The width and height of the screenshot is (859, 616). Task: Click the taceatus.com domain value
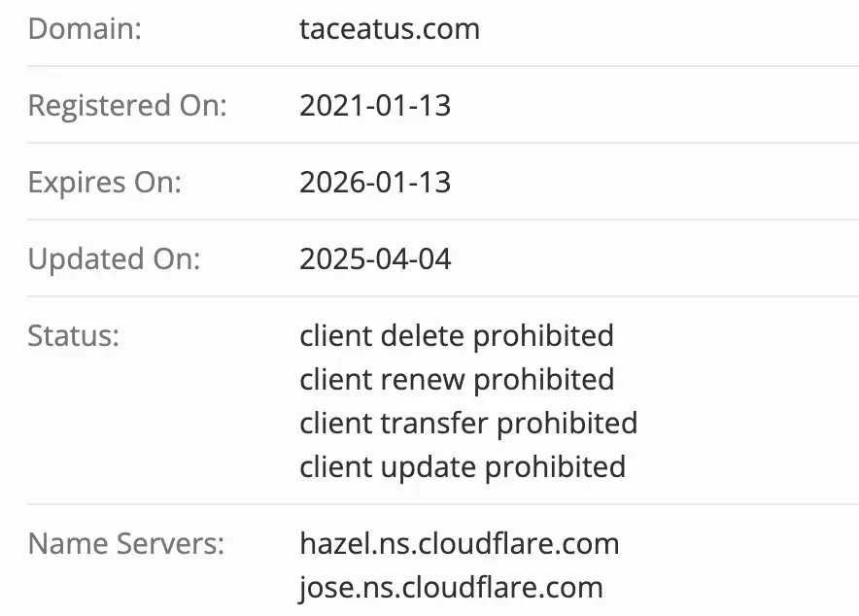[x=390, y=29]
